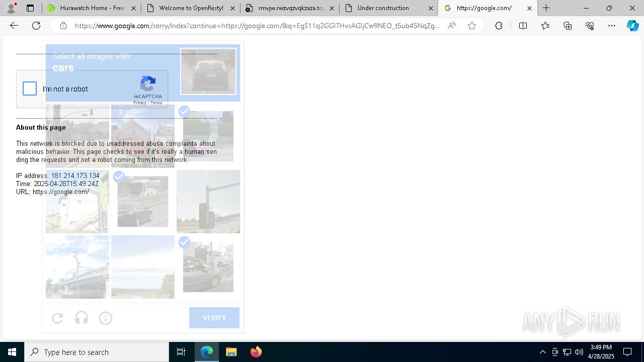Screen dimensions: 644x362
Task: Open reCAPTCHA Terms link
Action: (156, 103)
